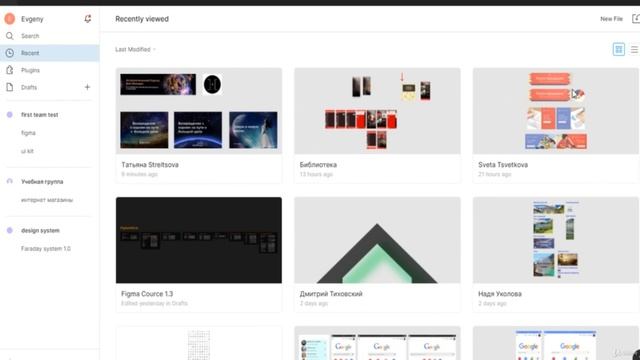
Task: Click the Recent clock icon
Action: (x=9, y=53)
